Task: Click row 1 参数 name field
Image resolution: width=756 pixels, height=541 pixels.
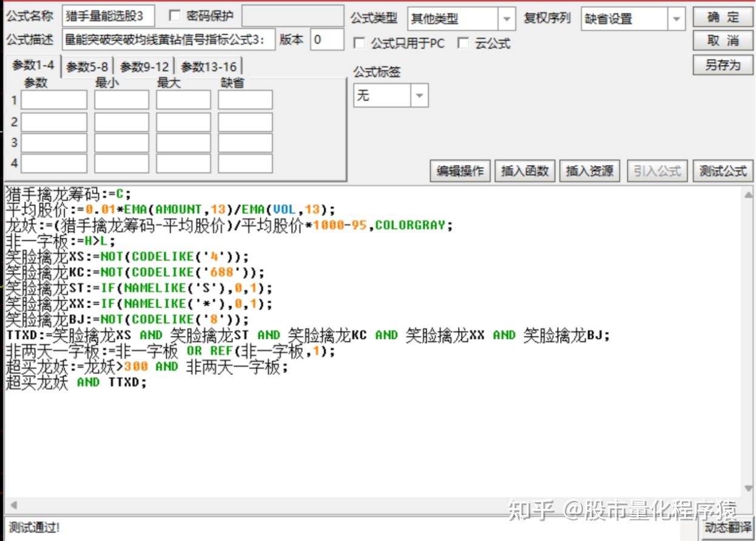Action: (x=54, y=100)
